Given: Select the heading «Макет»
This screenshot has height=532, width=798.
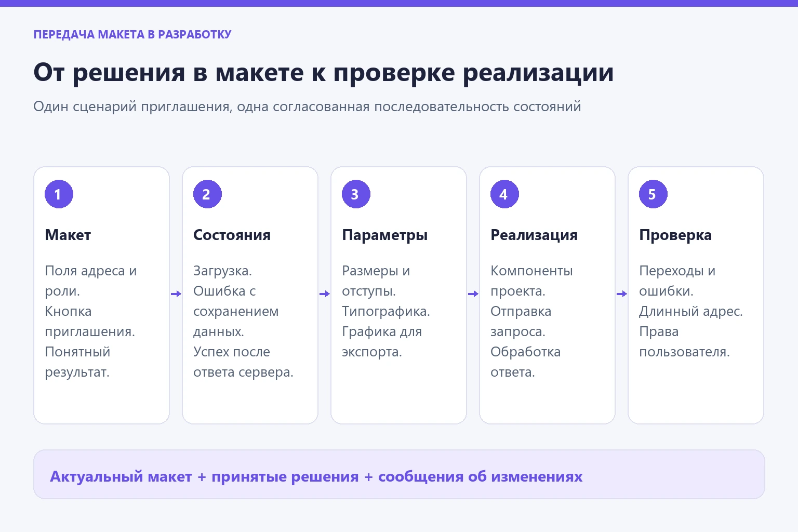Looking at the screenshot, I should (x=68, y=235).
